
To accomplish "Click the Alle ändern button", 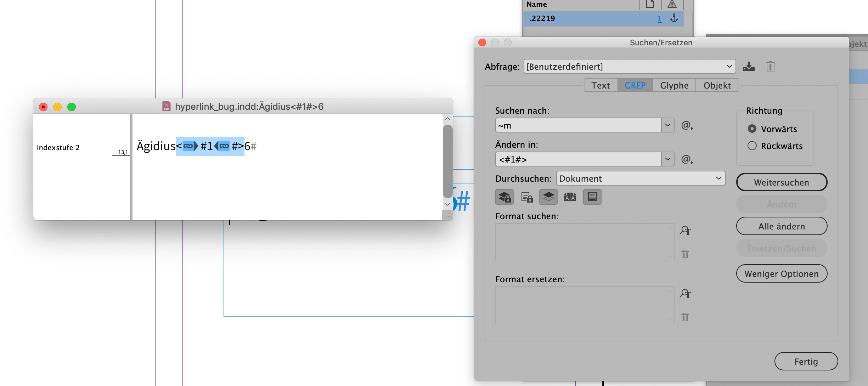I will (x=781, y=226).
